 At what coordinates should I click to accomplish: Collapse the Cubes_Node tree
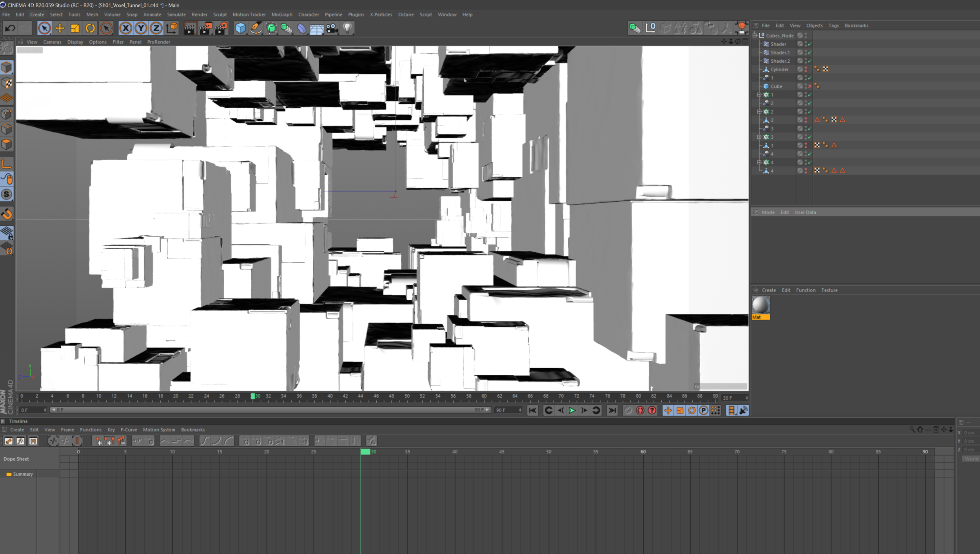[x=755, y=35]
